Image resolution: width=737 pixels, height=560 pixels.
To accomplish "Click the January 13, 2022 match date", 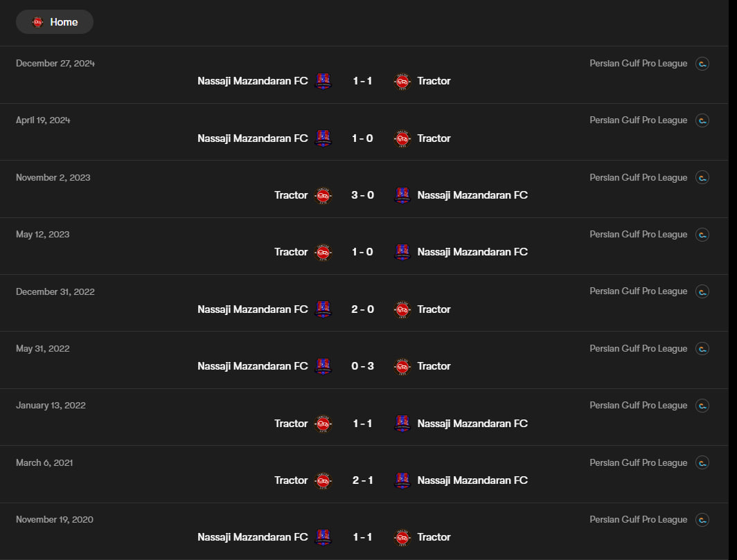I will [51, 406].
